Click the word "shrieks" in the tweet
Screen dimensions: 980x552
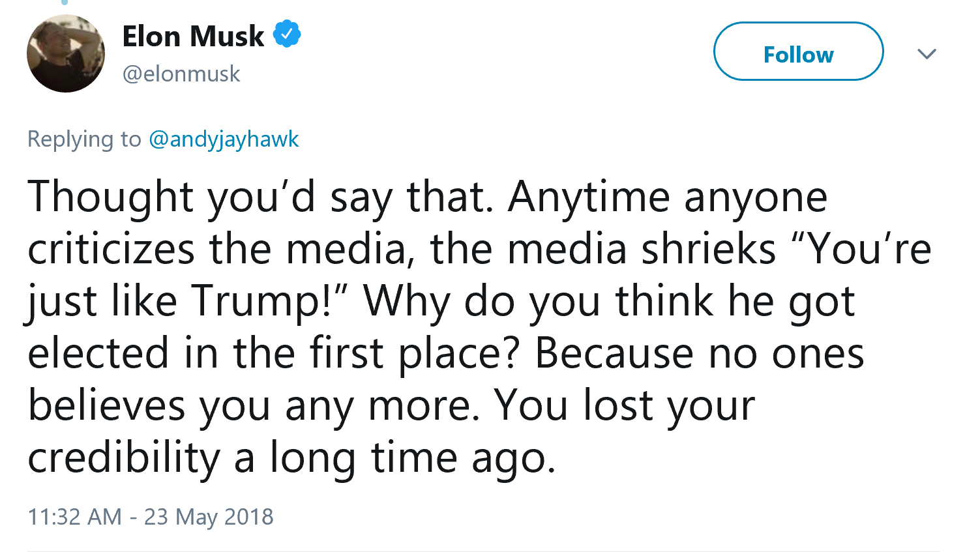point(709,249)
